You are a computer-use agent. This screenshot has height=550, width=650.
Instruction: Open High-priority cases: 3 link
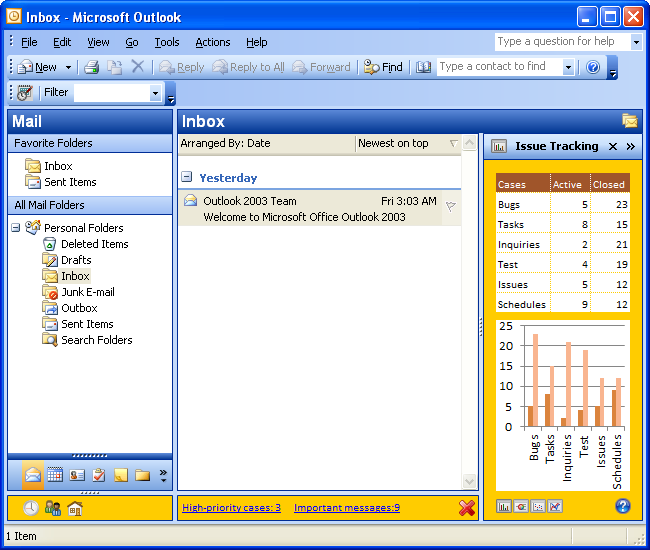click(x=231, y=508)
